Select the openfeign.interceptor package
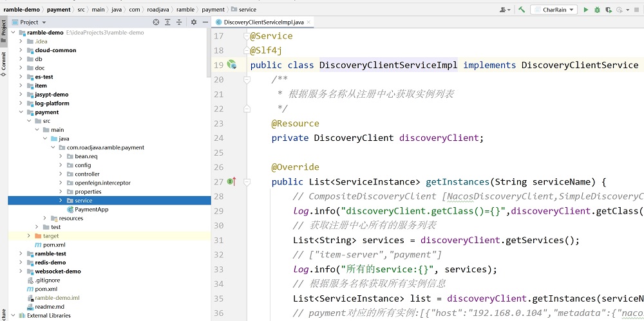Viewport: 644px width, 321px height. (x=102, y=183)
